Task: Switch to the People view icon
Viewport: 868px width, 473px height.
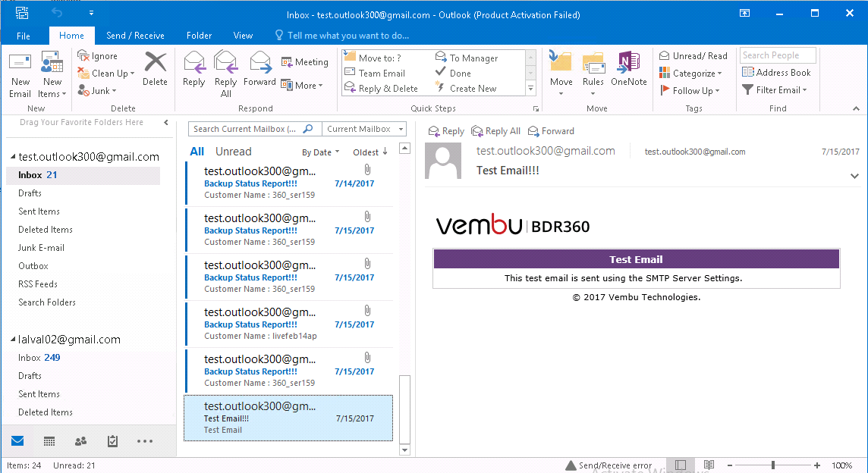Action: tap(81, 441)
